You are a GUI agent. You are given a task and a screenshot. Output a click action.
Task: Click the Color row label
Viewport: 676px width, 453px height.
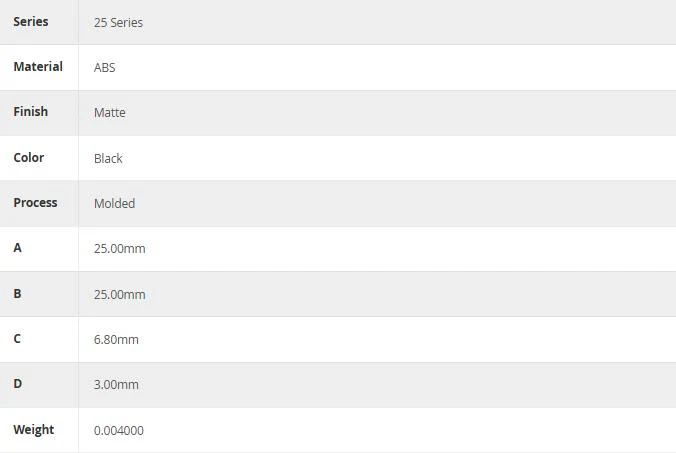point(28,157)
